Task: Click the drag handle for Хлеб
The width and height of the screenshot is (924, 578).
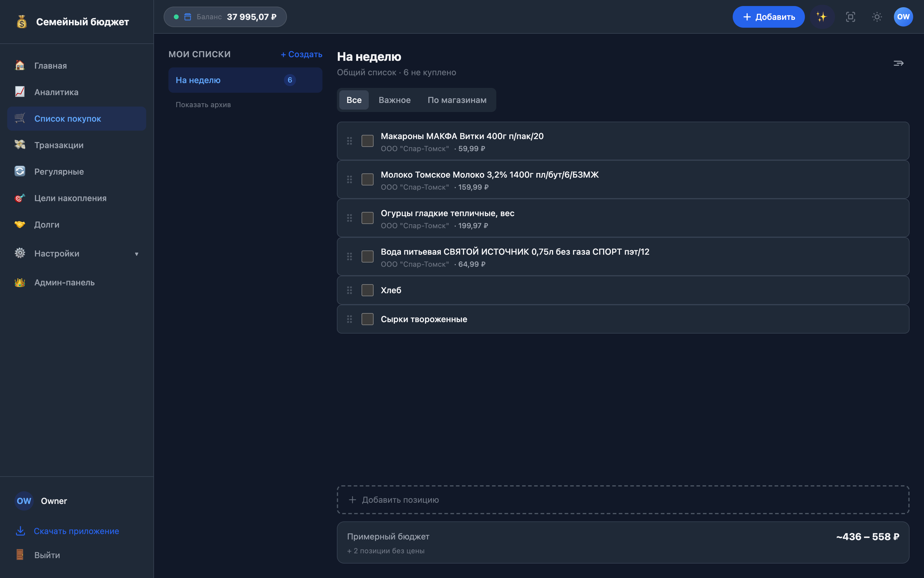Action: [350, 290]
